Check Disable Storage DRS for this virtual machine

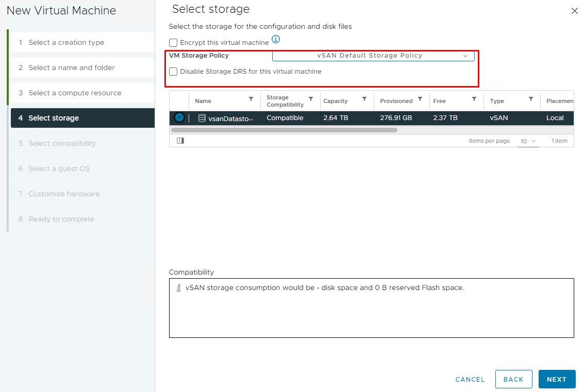[173, 72]
